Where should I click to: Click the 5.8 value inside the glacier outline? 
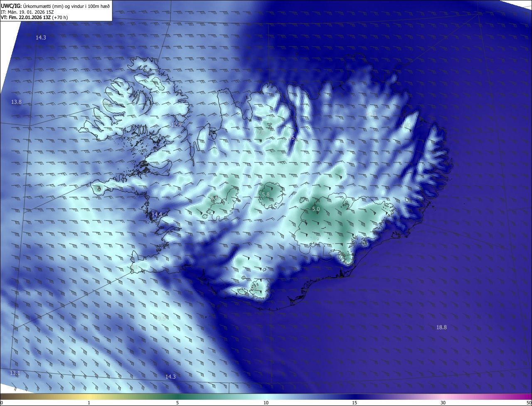click(x=266, y=194)
